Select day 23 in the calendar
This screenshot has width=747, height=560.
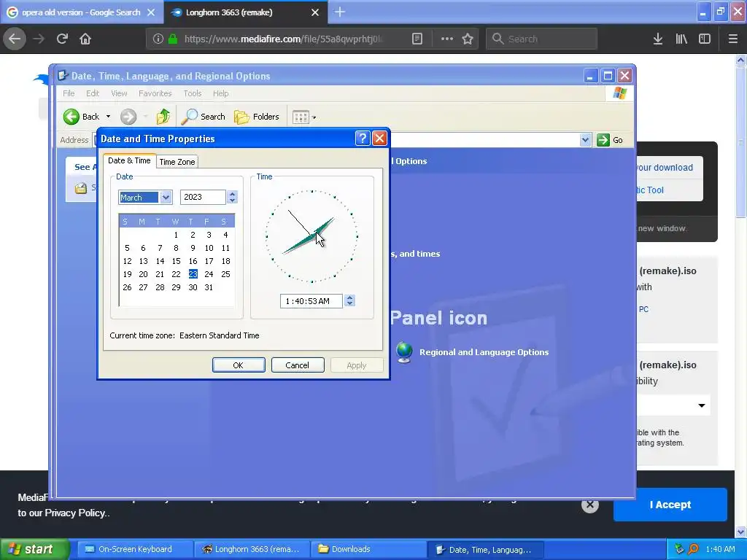click(x=193, y=274)
